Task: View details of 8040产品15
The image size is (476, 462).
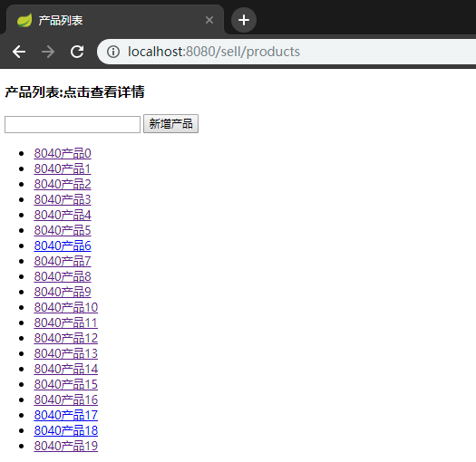Action: pos(66,384)
